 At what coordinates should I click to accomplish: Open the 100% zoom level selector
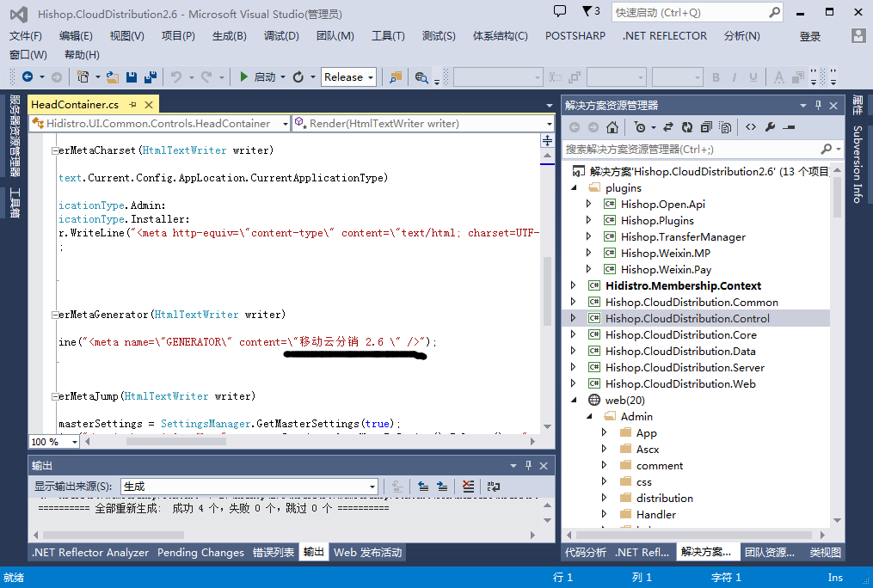pos(53,441)
